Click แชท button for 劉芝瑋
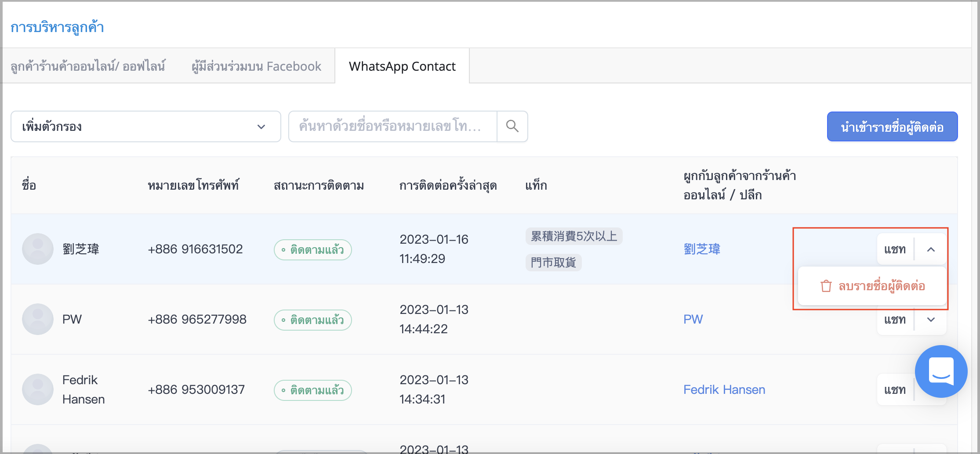Screen dimensions: 980x454 [x=895, y=249]
